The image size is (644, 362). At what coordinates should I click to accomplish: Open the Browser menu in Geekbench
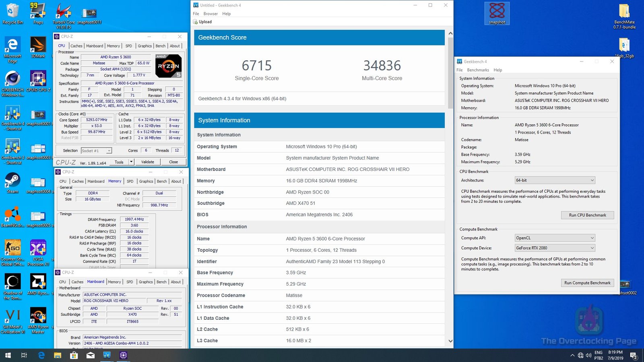pos(211,13)
